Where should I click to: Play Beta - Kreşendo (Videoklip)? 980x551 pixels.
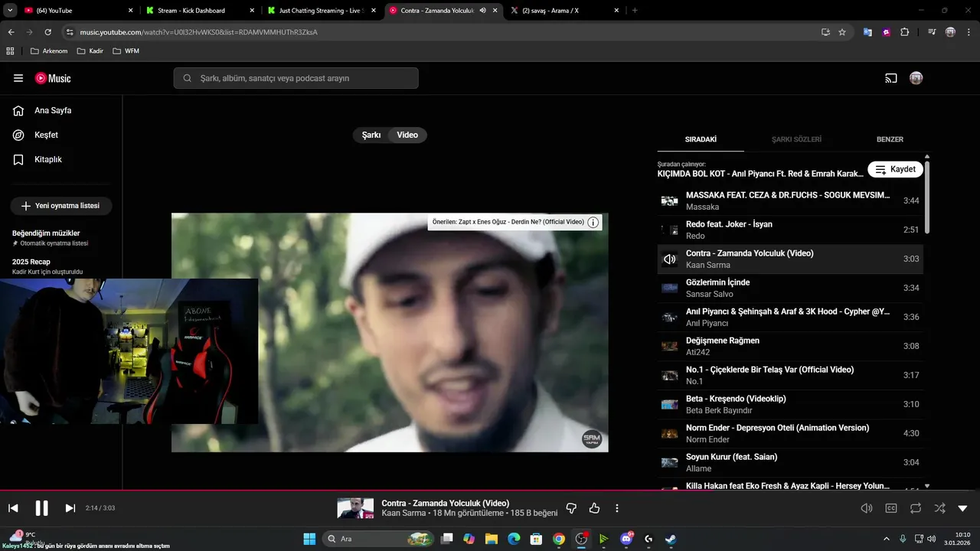point(790,404)
